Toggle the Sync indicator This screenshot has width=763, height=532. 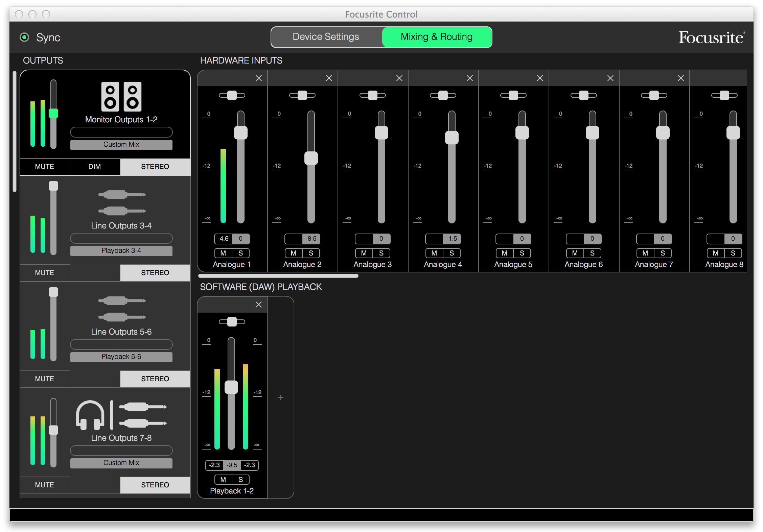coord(24,37)
